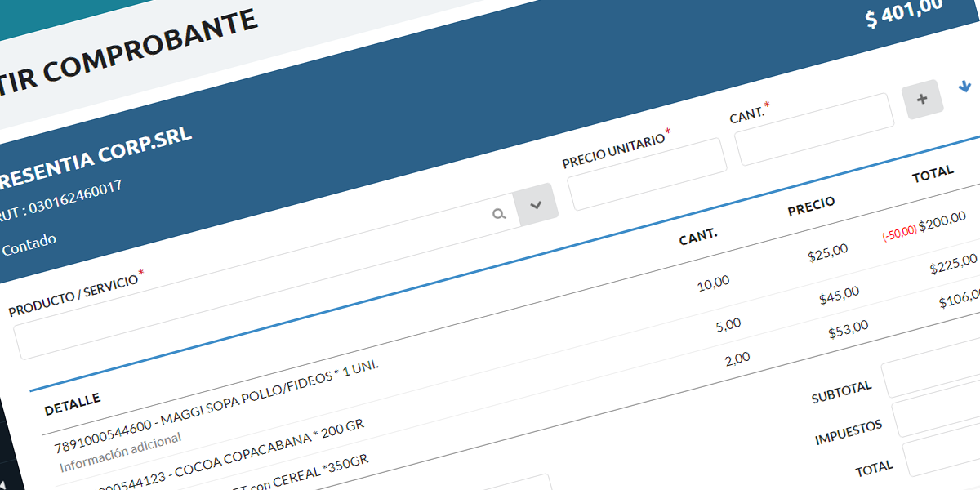Click the price $45,00 cell
Image resolution: width=980 pixels, height=490 pixels.
click(x=839, y=295)
